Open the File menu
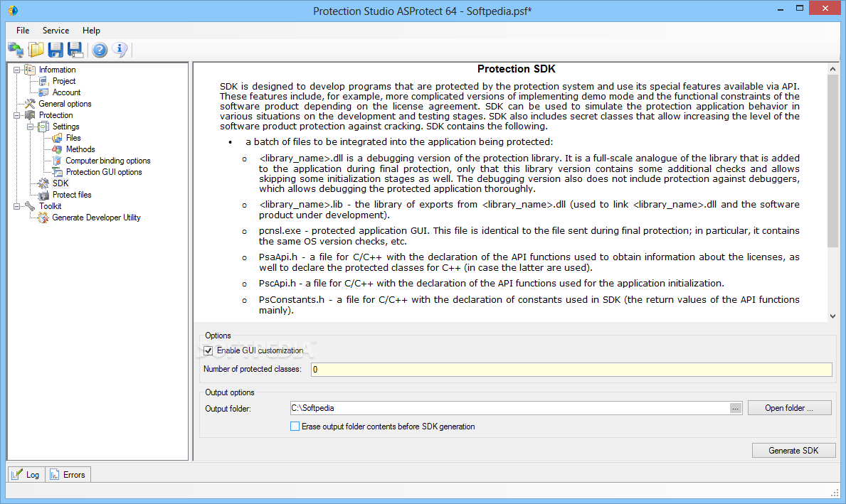The width and height of the screenshot is (846, 504). (23, 30)
